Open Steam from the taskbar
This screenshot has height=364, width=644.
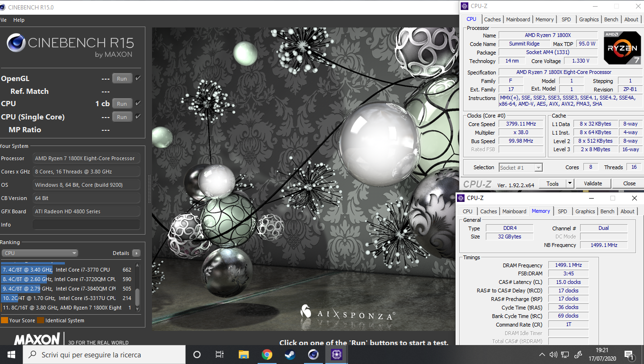pyautogui.click(x=290, y=355)
